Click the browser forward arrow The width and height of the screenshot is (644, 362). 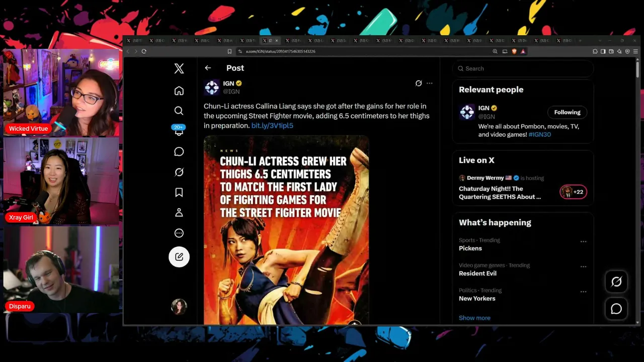pyautogui.click(x=135, y=51)
